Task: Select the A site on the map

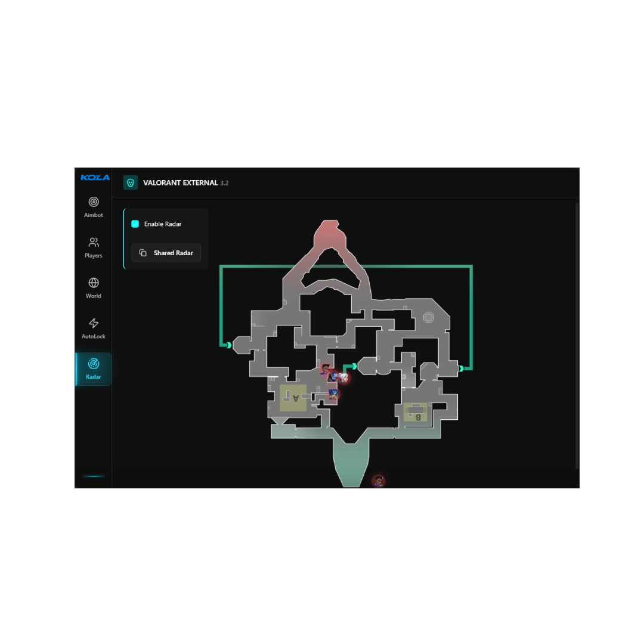Action: click(293, 398)
